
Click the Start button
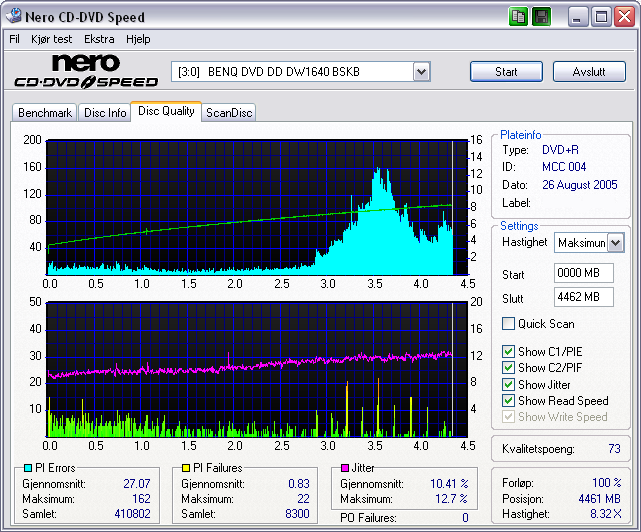[x=507, y=72]
